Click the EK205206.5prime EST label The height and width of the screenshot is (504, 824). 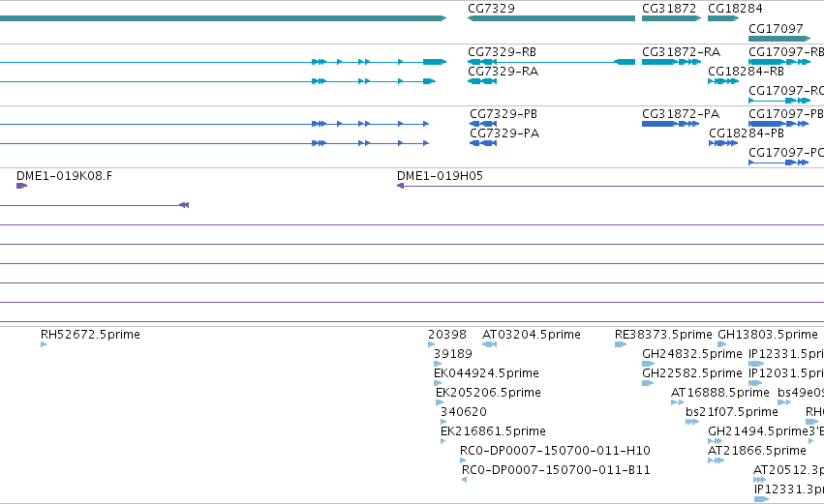coord(488,393)
